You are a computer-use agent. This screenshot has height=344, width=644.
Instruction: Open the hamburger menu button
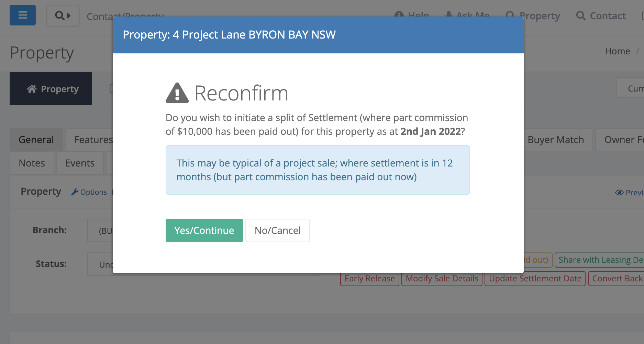pyautogui.click(x=23, y=15)
